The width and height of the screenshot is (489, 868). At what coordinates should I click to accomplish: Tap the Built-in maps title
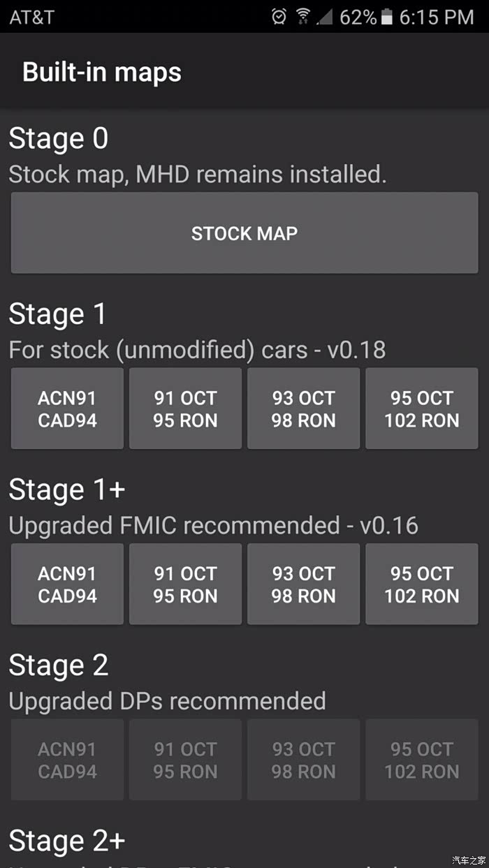(102, 72)
